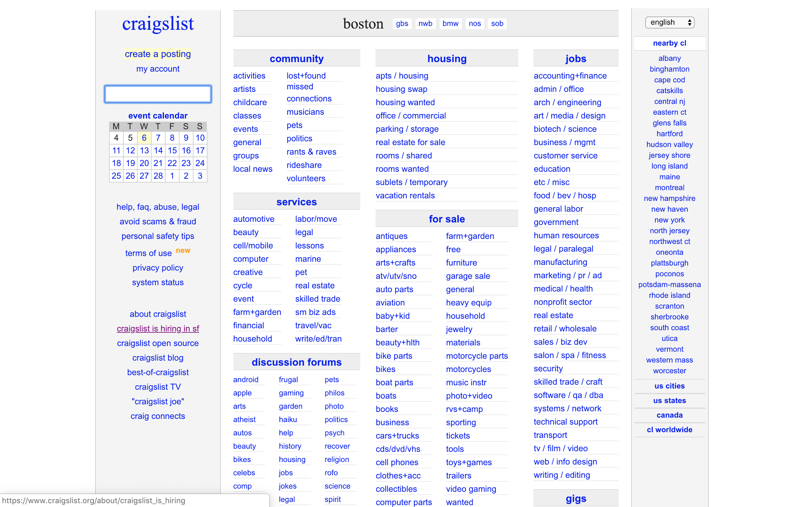Image resolution: width=812 pixels, height=507 pixels.
Task: Open the community section header
Action: [296, 59]
